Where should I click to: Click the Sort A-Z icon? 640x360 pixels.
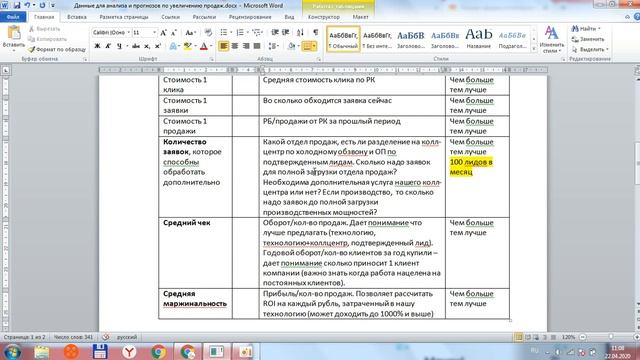pyautogui.click(x=300, y=33)
